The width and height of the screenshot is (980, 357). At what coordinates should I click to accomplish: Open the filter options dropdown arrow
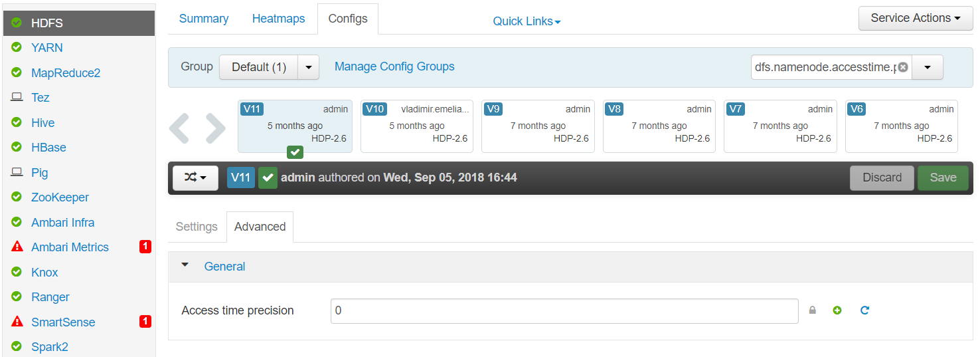pos(928,67)
